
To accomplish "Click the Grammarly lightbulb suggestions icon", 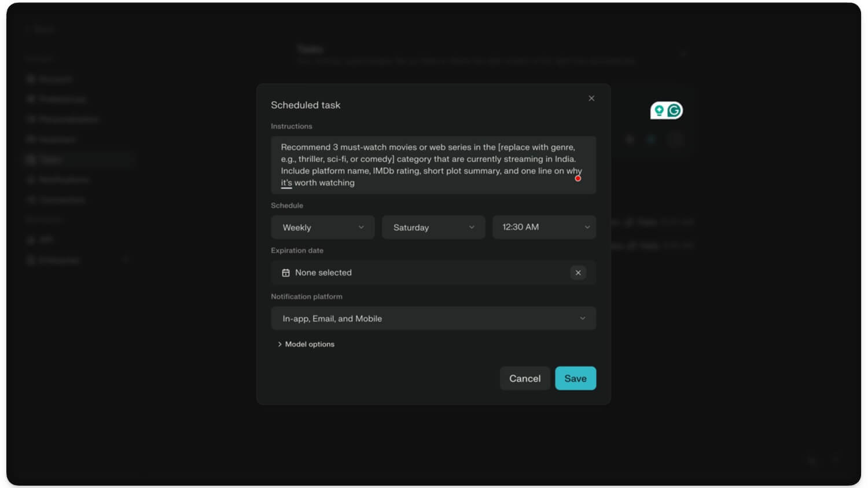I will (x=659, y=111).
